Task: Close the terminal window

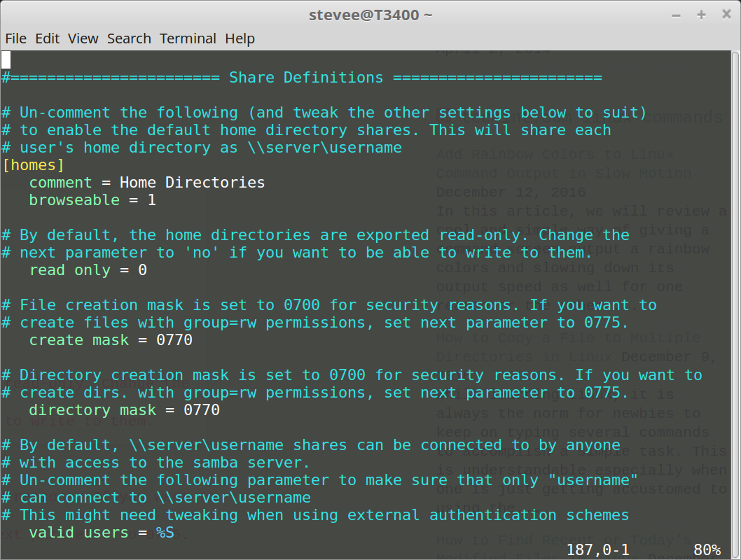Action: 724,15
